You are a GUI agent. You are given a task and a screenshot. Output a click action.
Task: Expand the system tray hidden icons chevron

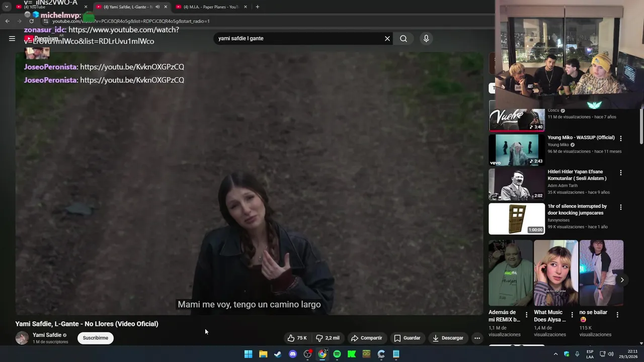555,354
